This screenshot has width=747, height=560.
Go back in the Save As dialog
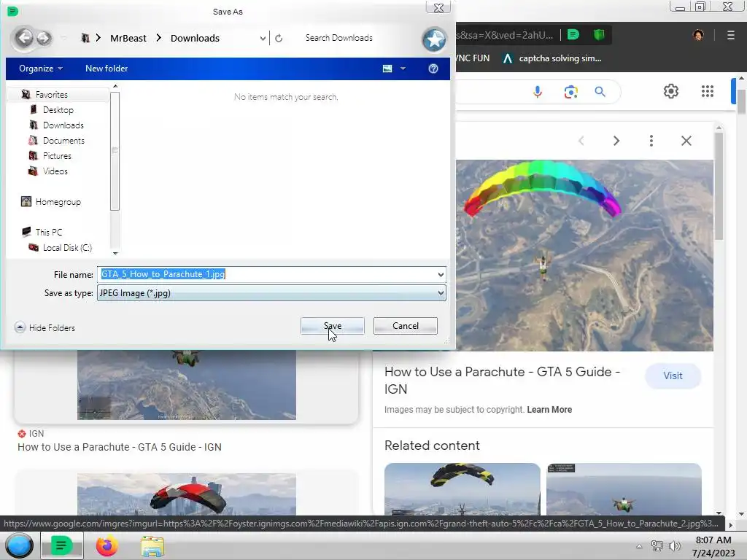point(25,38)
